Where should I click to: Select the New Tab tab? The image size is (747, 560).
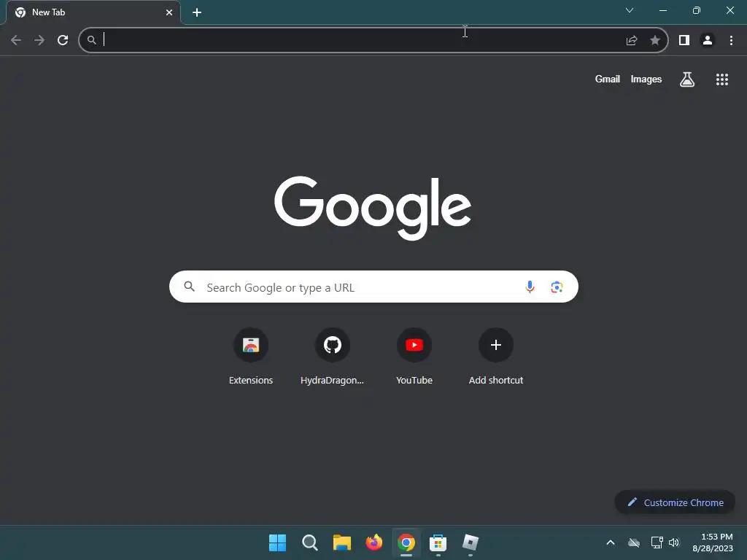pyautogui.click(x=93, y=12)
